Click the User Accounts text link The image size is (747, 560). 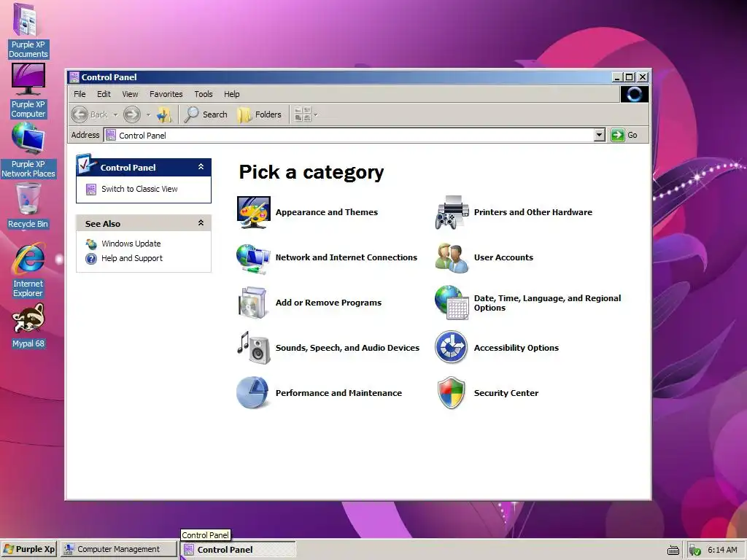tap(503, 257)
